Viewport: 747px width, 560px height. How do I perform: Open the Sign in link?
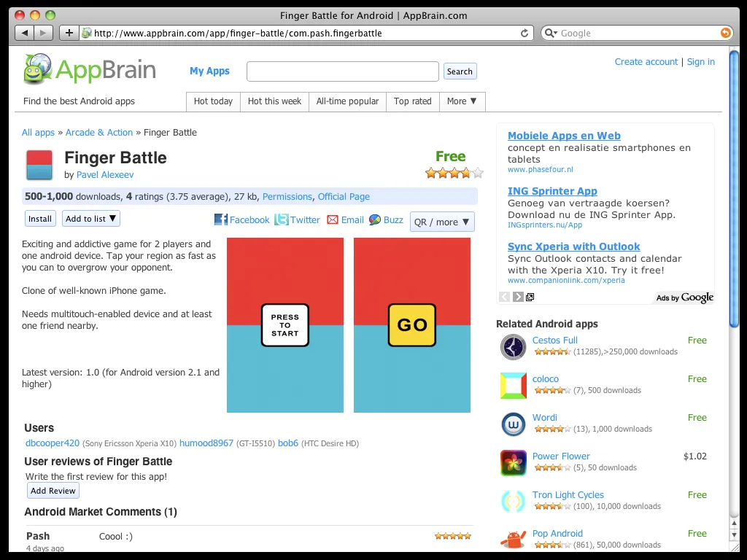point(701,62)
